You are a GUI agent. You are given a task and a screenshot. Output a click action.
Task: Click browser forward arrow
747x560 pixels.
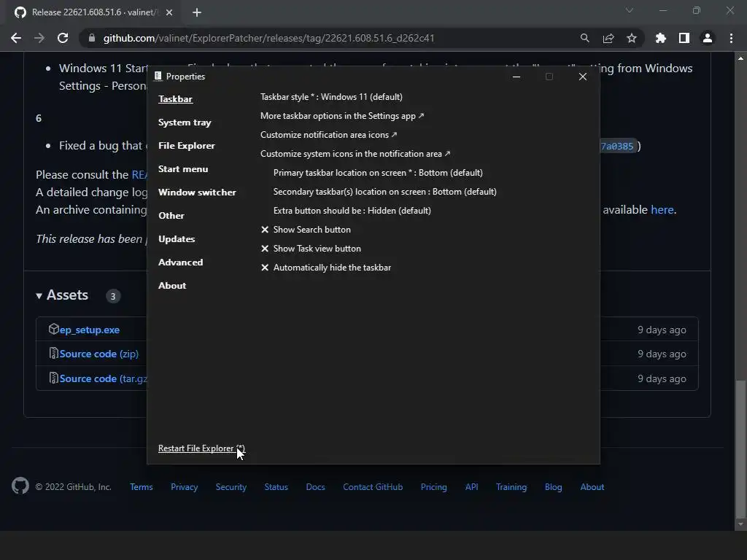[39, 38]
